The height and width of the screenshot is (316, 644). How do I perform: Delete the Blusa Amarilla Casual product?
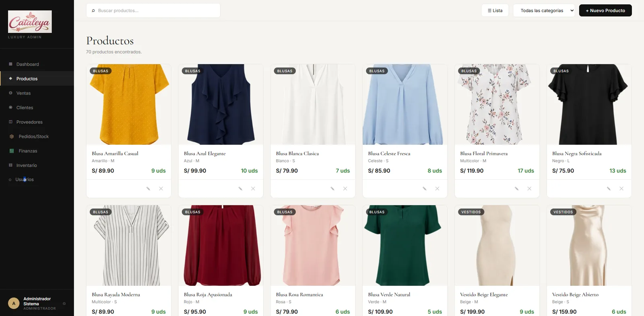pyautogui.click(x=161, y=189)
